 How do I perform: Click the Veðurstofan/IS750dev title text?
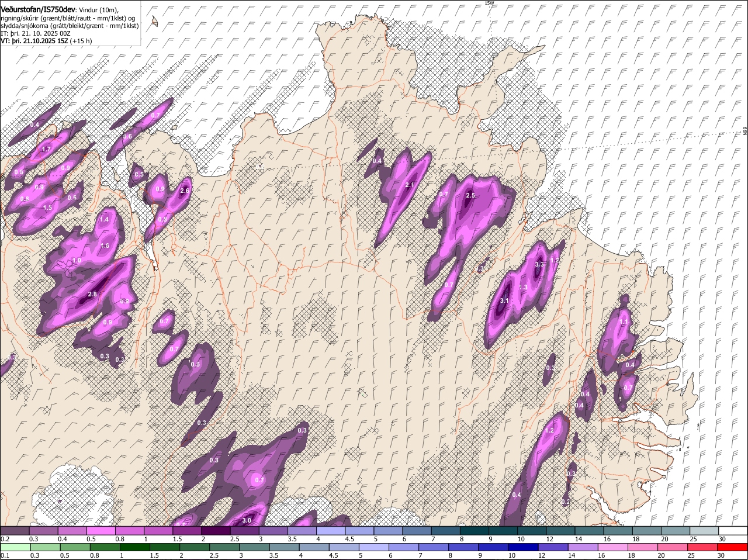pyautogui.click(x=37, y=9)
